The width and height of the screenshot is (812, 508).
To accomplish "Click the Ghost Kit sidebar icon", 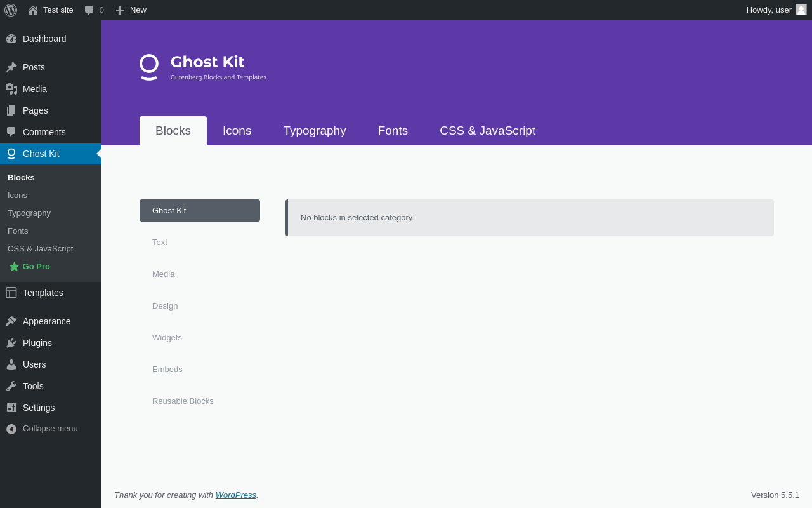I will (11, 154).
